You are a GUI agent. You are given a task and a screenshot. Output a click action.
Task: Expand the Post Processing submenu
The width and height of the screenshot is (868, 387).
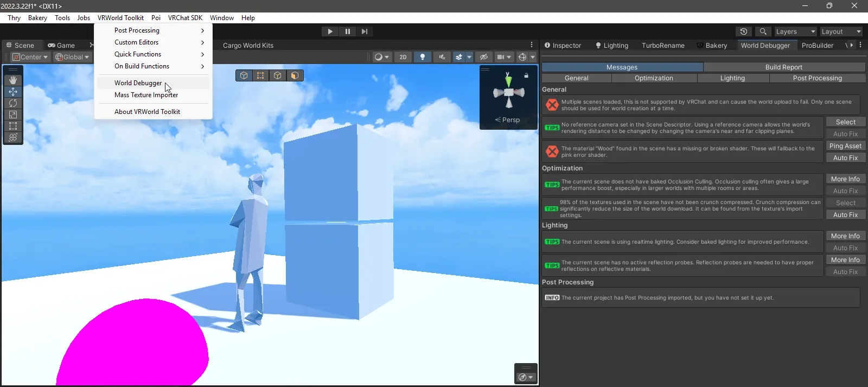(x=153, y=30)
